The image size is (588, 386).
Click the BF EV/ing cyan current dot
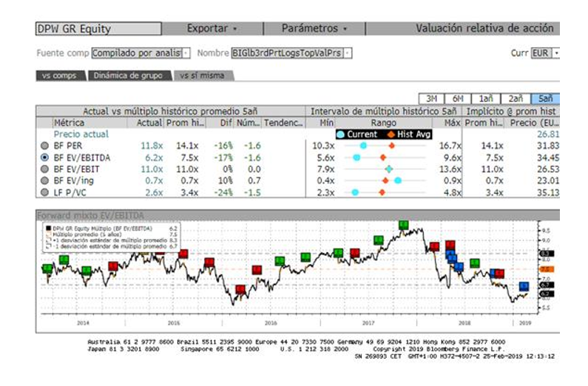(398, 180)
